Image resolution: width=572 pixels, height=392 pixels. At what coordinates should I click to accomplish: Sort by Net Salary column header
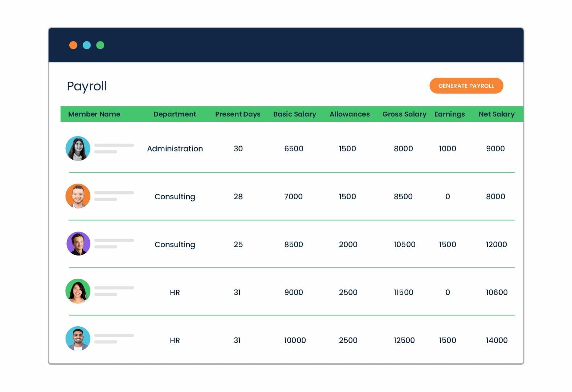pyautogui.click(x=497, y=114)
